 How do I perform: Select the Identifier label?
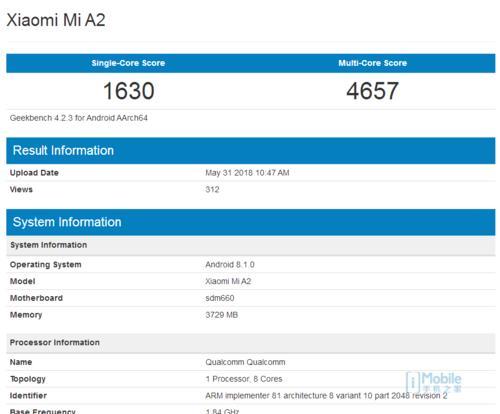28,396
